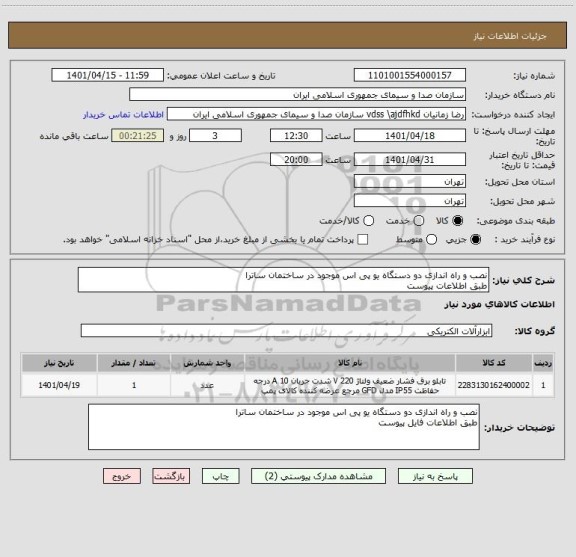The width and height of the screenshot is (576, 557).
Task: Click the تعداد / مقدار column header
Action: point(134,363)
